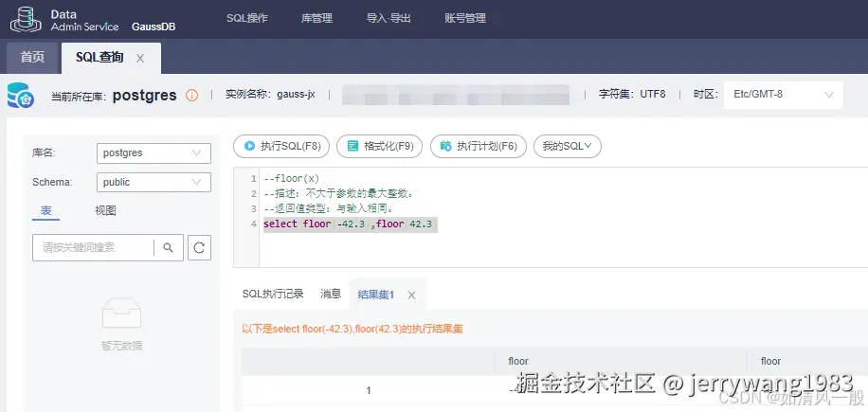
Task: Open the 账号管理 menu
Action: point(465,18)
